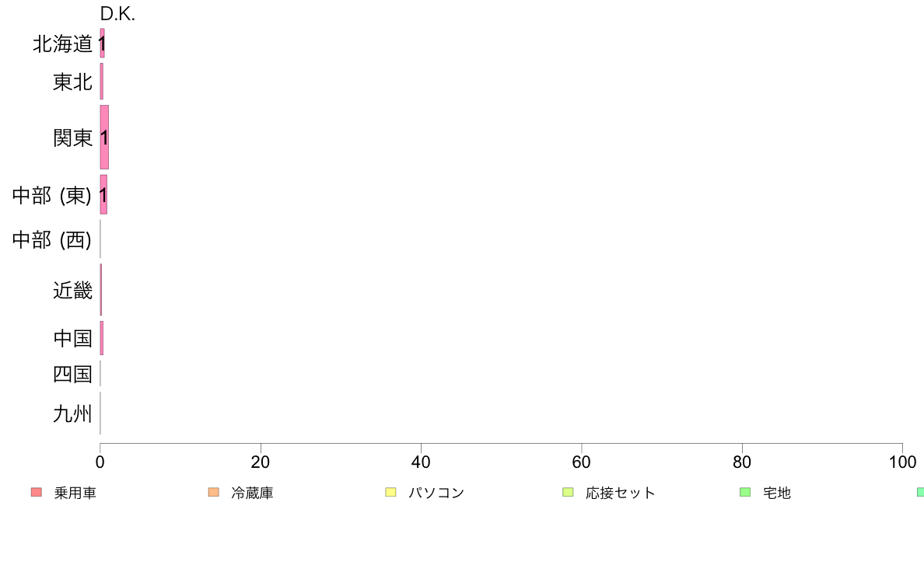Click the green 宅地 legend swatch
This screenshot has height=572, width=924.
[745, 492]
